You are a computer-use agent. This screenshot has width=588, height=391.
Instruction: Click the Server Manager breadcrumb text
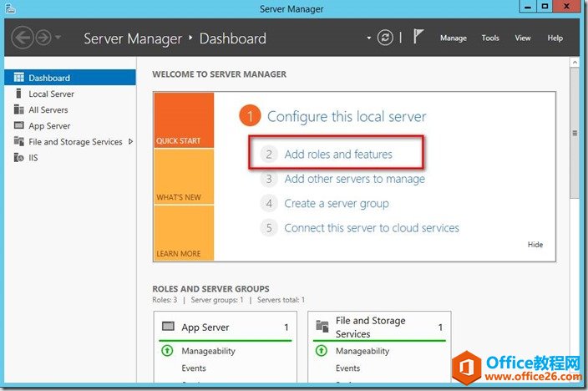[x=133, y=38]
